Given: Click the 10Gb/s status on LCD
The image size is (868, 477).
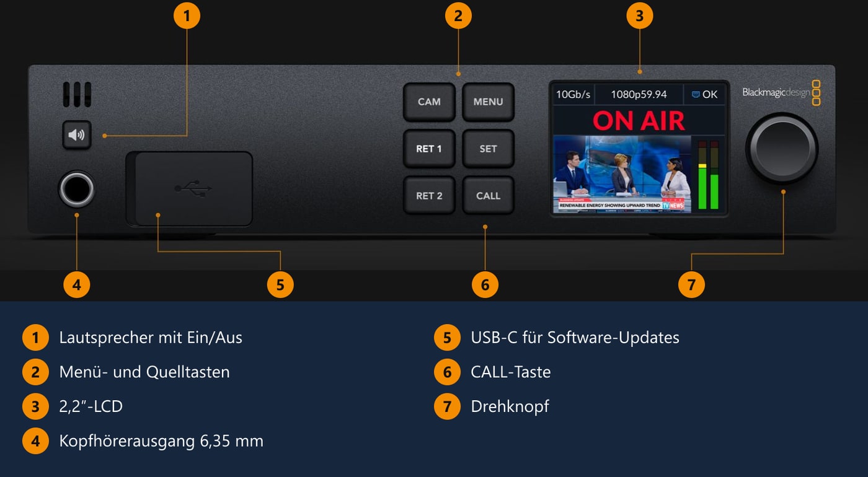Looking at the screenshot, I should (573, 94).
